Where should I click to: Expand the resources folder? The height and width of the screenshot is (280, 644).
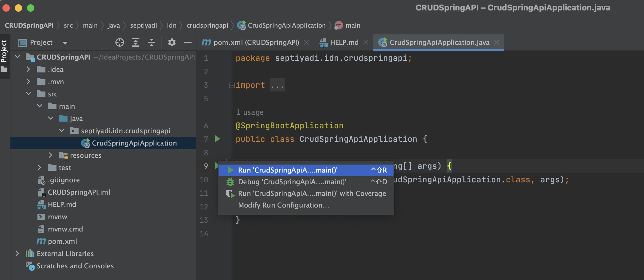point(50,155)
